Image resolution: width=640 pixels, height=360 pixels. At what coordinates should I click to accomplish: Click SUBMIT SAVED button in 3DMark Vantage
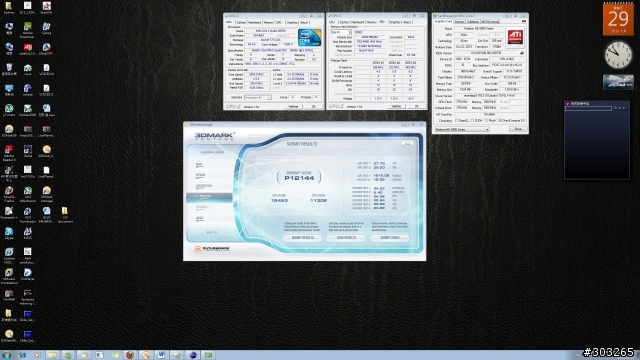point(390,238)
